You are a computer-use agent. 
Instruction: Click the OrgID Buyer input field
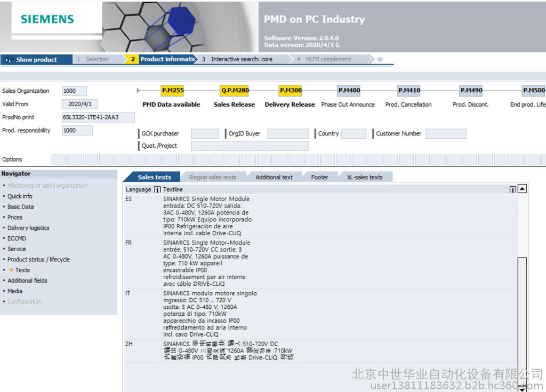(288, 134)
